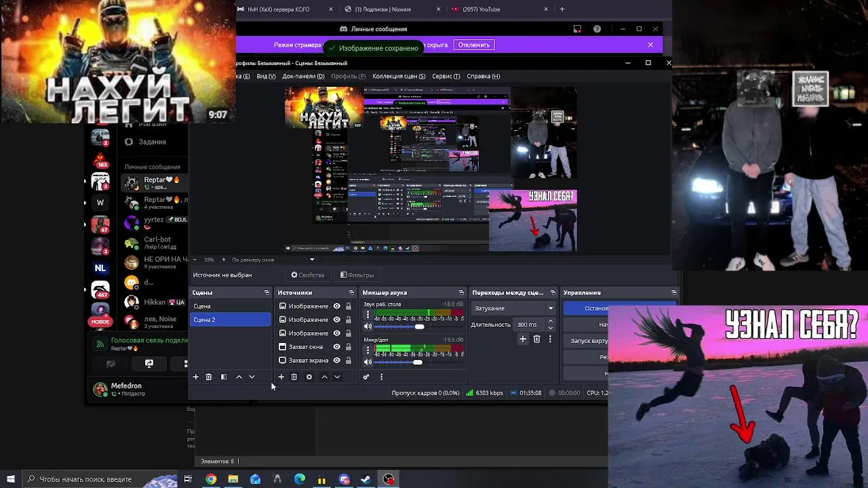Click the Свойства button
The image size is (868, 488).
click(308, 275)
